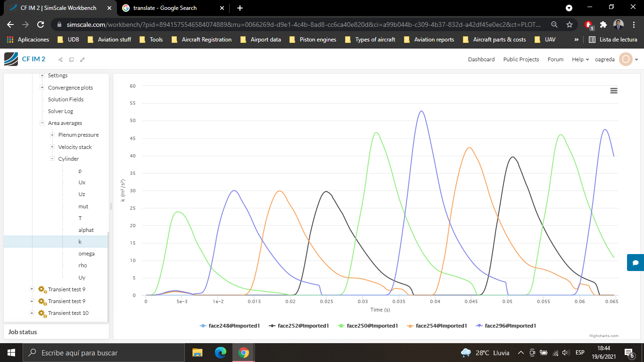Screen dimensions: 644x362
Task: Open the Piston engines bookmark folder
Action: pos(313,40)
